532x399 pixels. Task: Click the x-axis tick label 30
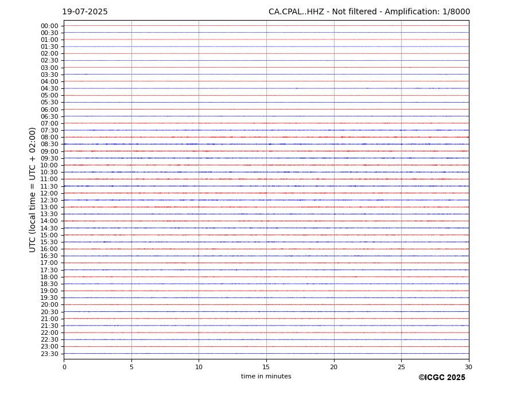pos(468,367)
